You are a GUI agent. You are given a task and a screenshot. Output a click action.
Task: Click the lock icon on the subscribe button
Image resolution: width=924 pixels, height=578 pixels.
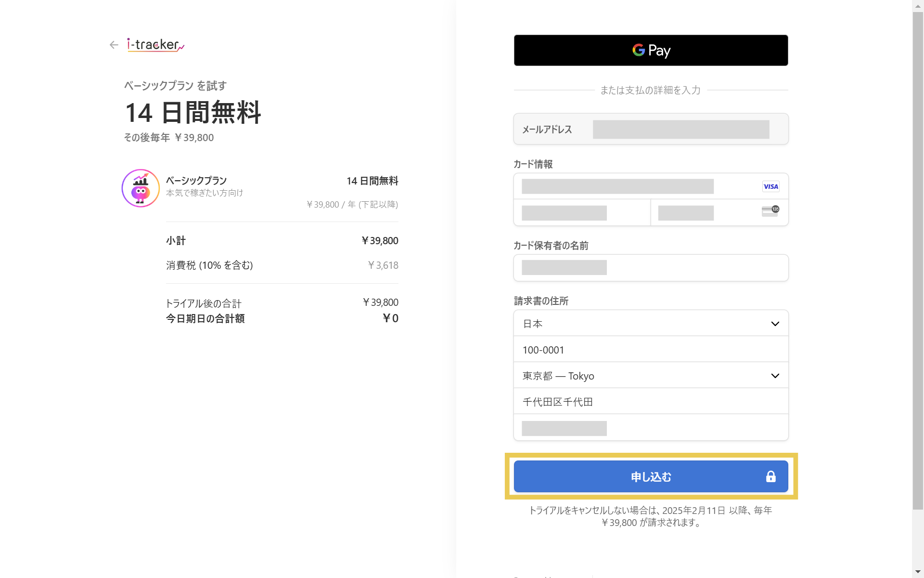pos(770,477)
